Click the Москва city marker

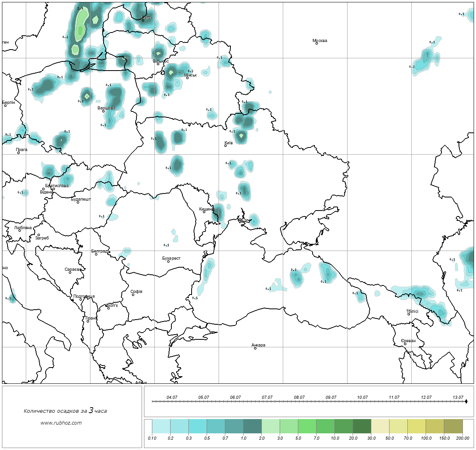317,44
